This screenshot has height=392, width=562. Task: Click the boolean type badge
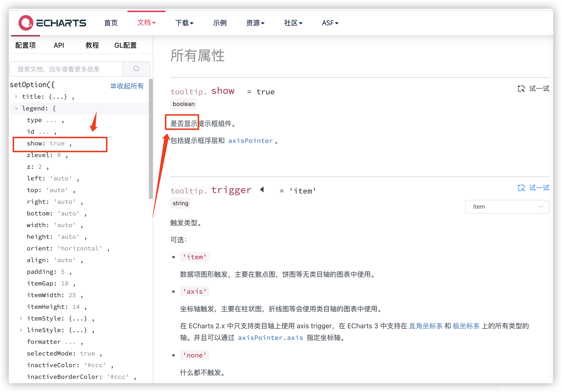click(184, 104)
